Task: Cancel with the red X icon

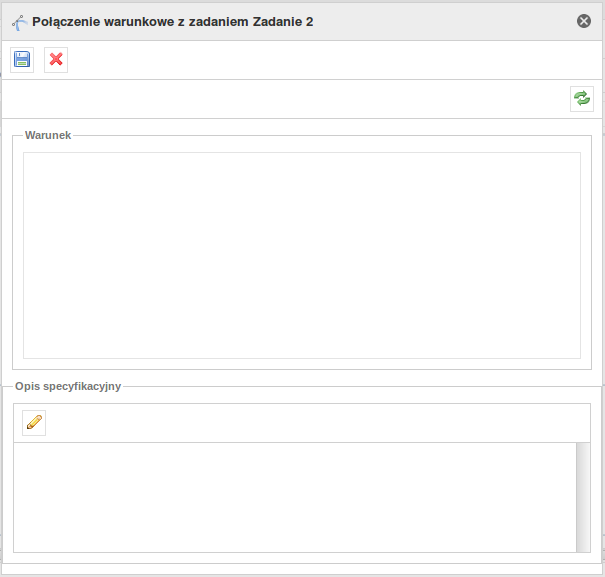Action: click(x=56, y=60)
